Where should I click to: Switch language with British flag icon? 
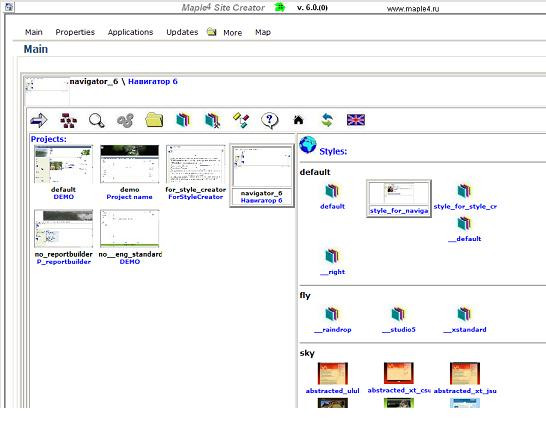click(356, 120)
